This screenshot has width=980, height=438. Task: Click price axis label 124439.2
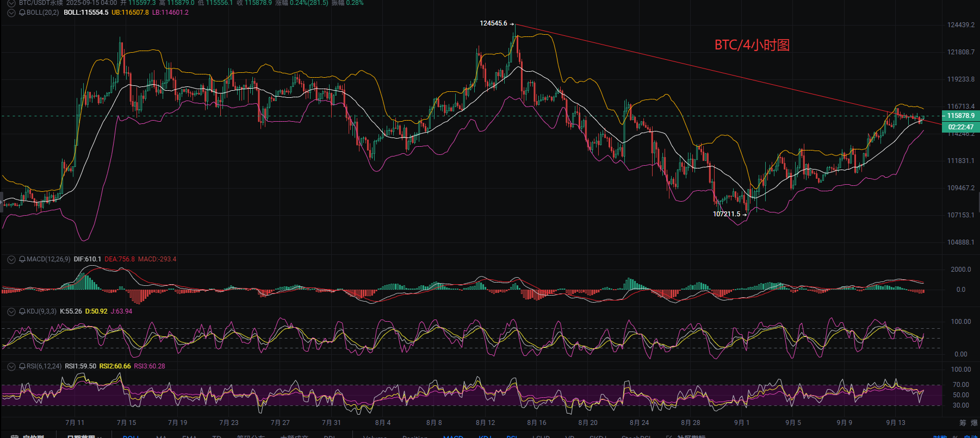(x=961, y=25)
